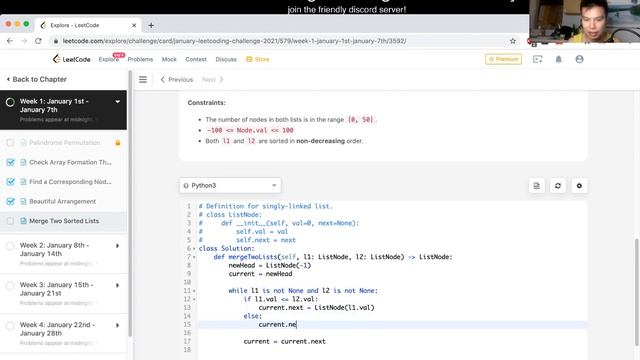Screen dimensions: 640x360
Task: Collapse Week 1: January 1st - January 7th
Action: (x=118, y=102)
